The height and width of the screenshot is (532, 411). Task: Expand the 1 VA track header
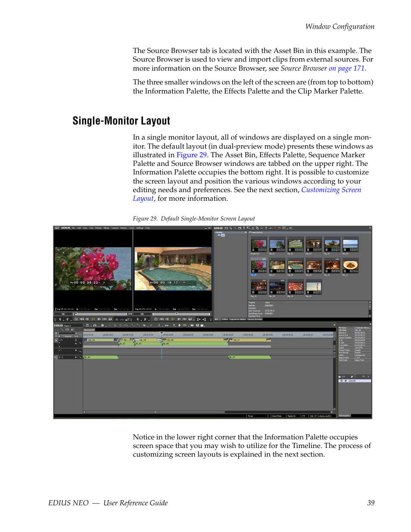coord(56,340)
